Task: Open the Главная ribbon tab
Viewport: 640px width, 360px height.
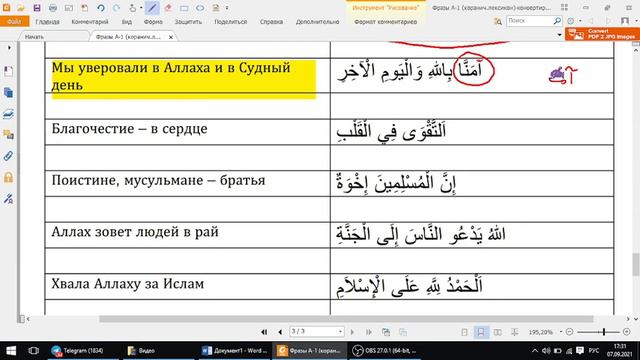Action: coord(47,22)
